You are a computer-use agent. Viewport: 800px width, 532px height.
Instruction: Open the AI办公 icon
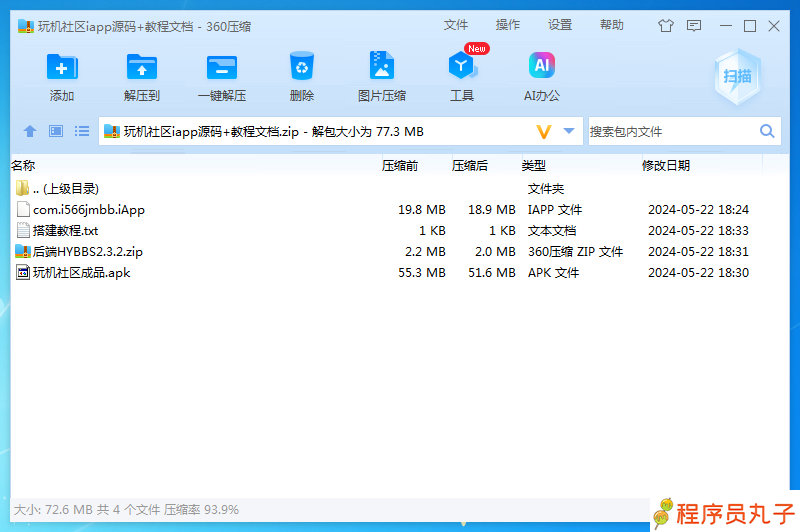pyautogui.click(x=542, y=65)
